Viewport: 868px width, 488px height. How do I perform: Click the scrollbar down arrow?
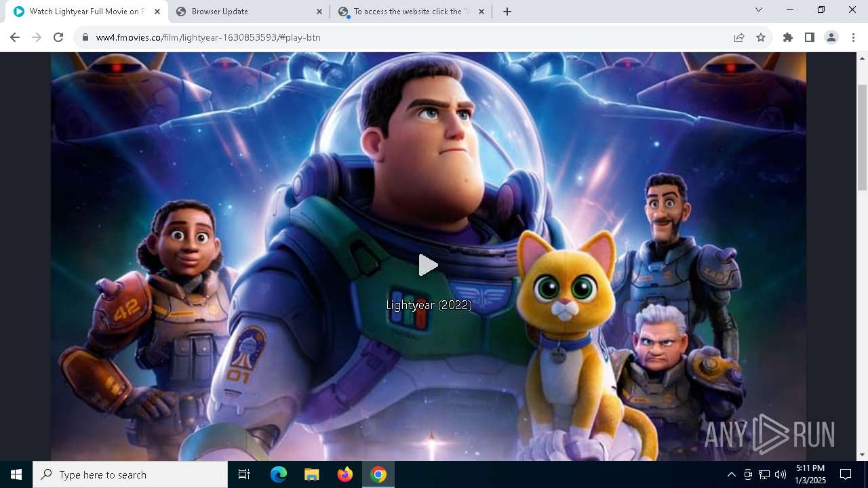862,455
